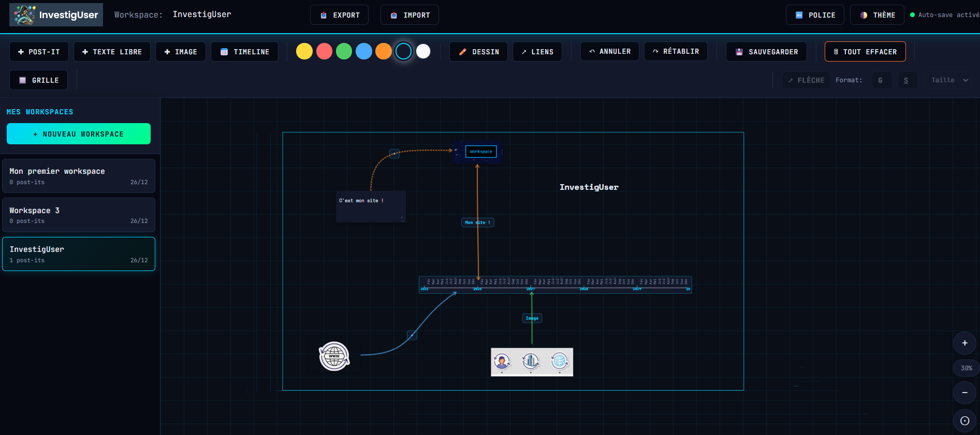The image size is (980, 435).
Task: Select the www globe image on canvas
Action: point(334,356)
